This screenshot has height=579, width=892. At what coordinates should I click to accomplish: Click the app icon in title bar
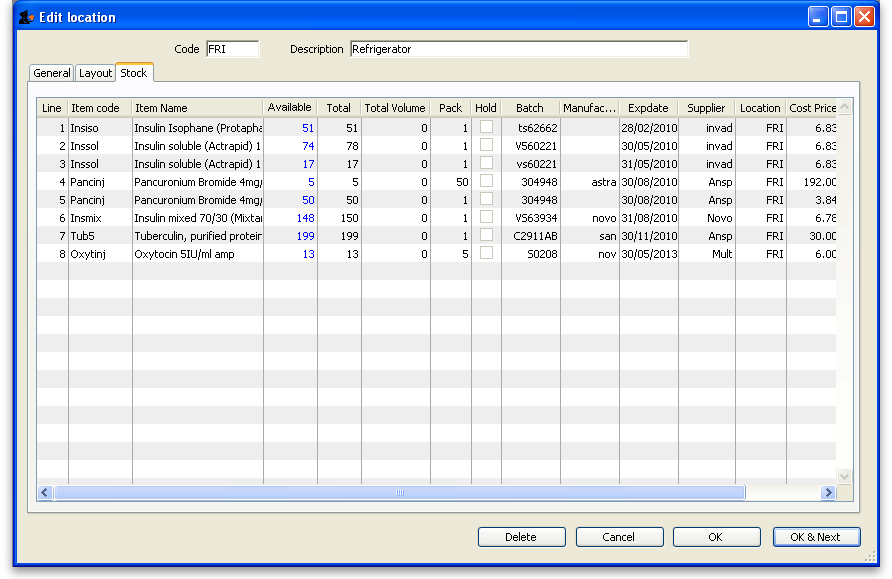26,17
